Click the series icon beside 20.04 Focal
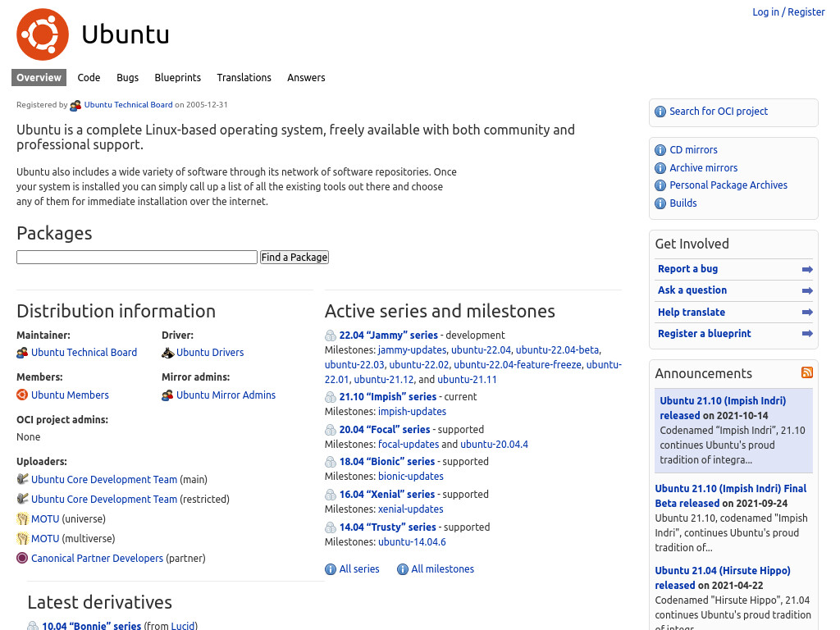840x630 pixels. point(331,430)
